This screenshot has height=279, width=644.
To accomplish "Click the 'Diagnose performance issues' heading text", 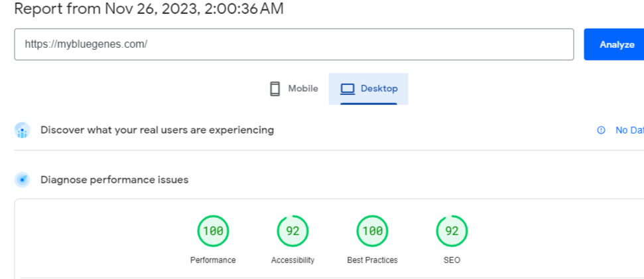I will click(x=114, y=179).
